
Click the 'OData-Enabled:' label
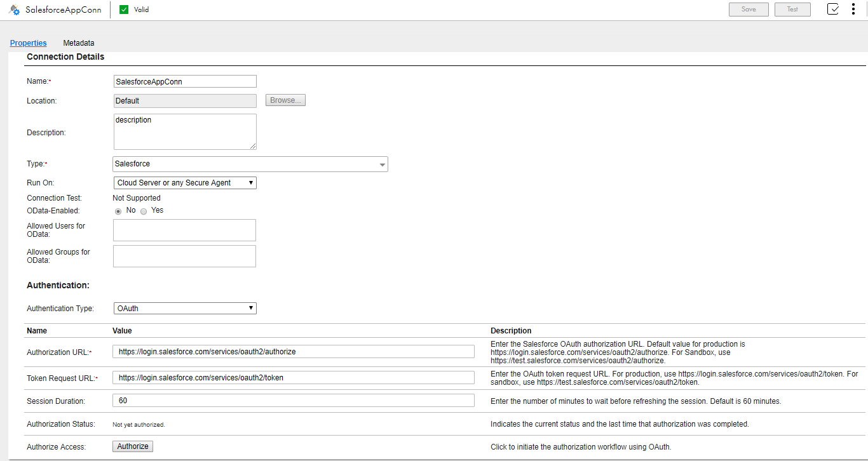[x=53, y=211]
